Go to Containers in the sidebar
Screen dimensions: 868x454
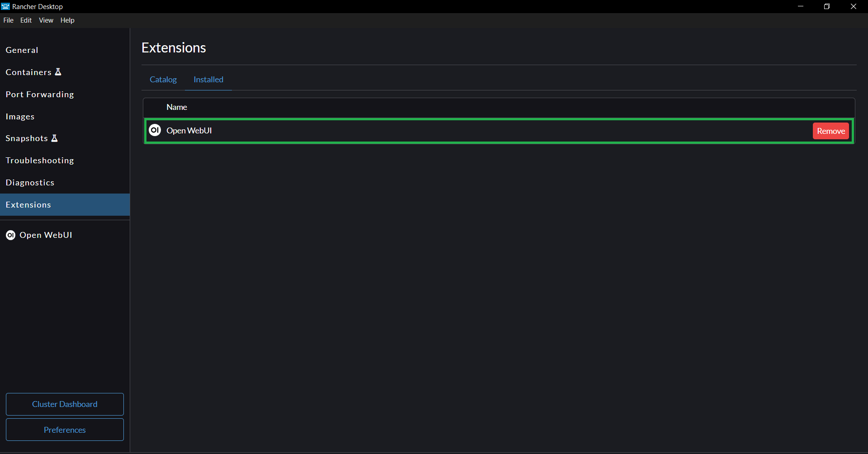(65, 72)
